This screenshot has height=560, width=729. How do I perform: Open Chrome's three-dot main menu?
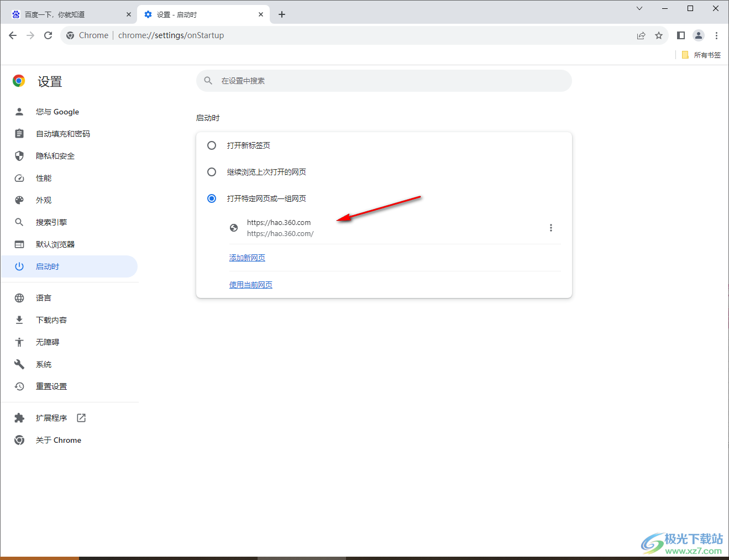(716, 35)
